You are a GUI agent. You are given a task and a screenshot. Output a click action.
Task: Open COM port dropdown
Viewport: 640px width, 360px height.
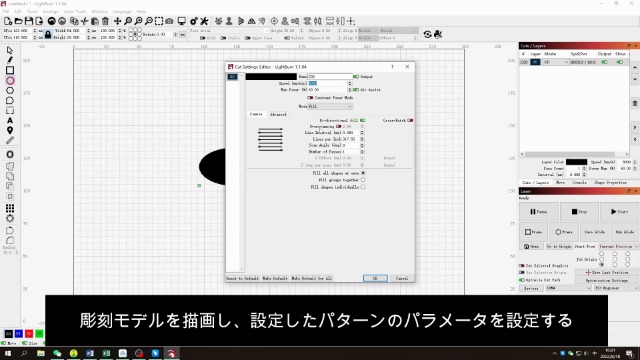[568, 288]
